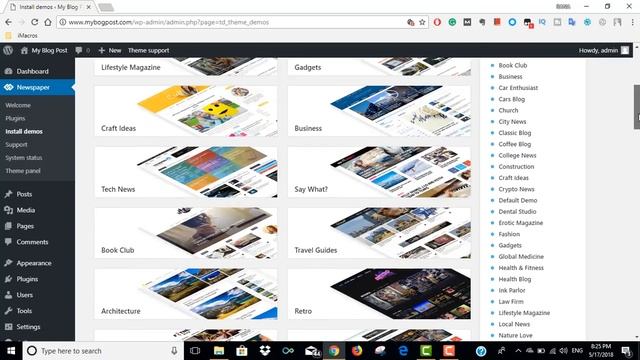The image size is (640, 360).
Task: Open Firefox from taskbar
Action: [357, 351]
